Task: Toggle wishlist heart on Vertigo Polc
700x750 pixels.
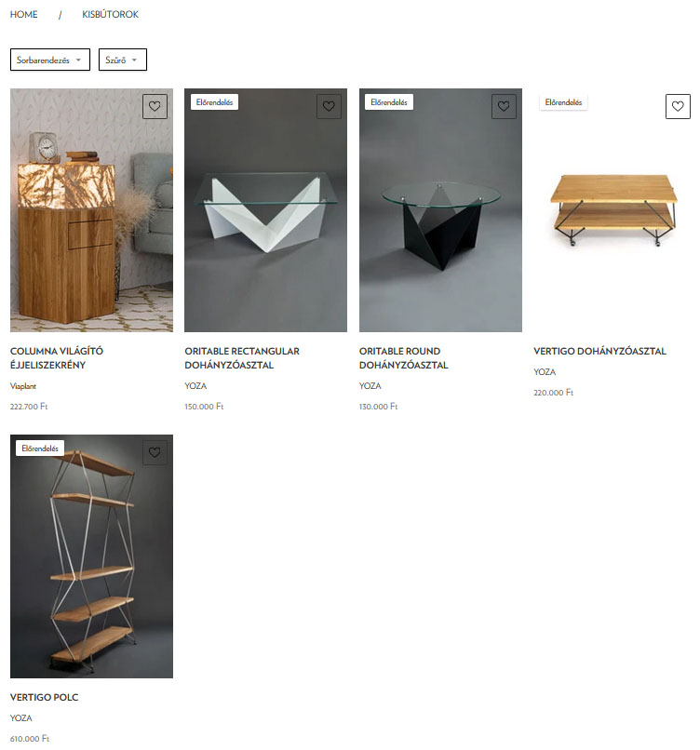Action: click(x=155, y=452)
